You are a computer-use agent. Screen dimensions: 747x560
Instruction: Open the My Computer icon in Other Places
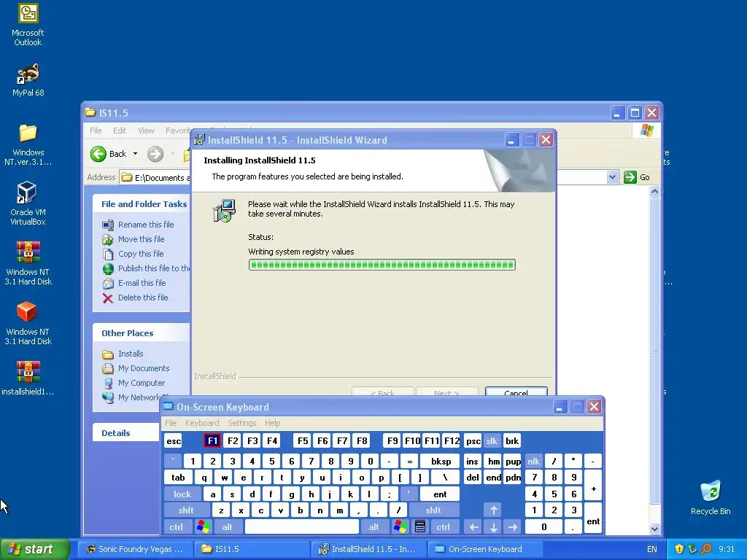[x=108, y=384]
